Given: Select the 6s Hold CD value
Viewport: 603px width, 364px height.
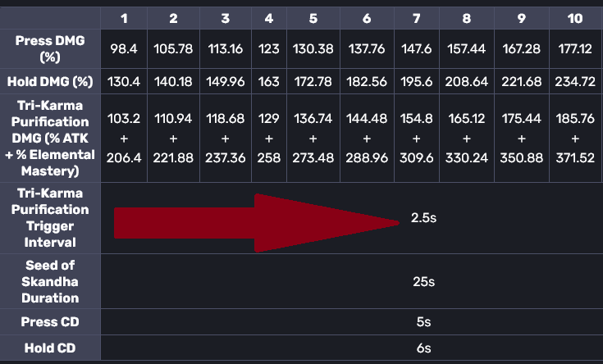Looking at the screenshot, I should [x=423, y=348].
